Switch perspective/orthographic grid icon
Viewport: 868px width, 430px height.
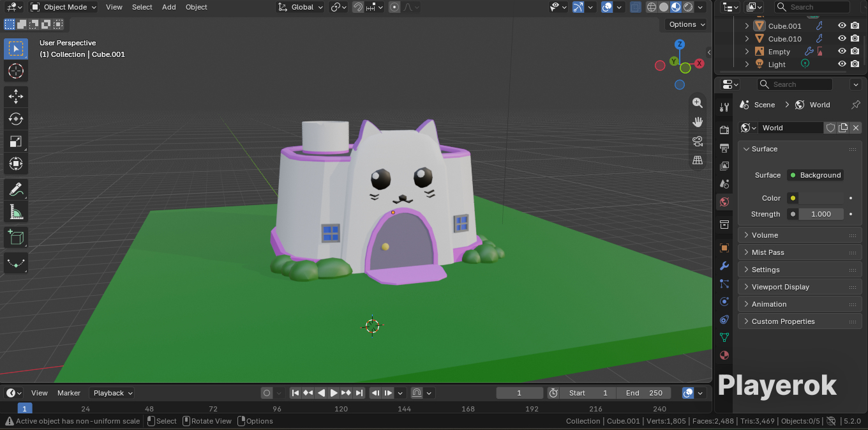point(698,160)
